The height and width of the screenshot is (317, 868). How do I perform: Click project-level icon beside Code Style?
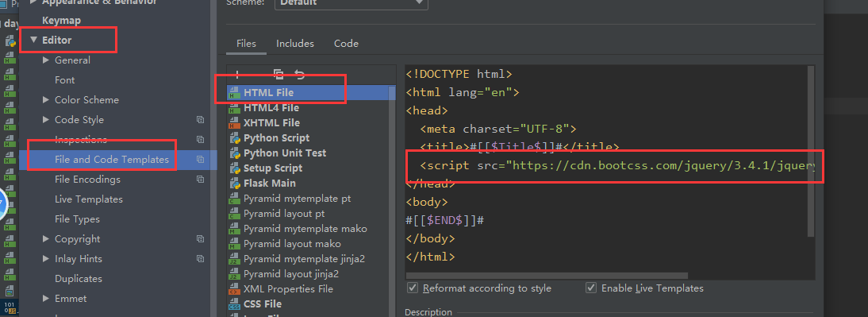click(x=201, y=120)
